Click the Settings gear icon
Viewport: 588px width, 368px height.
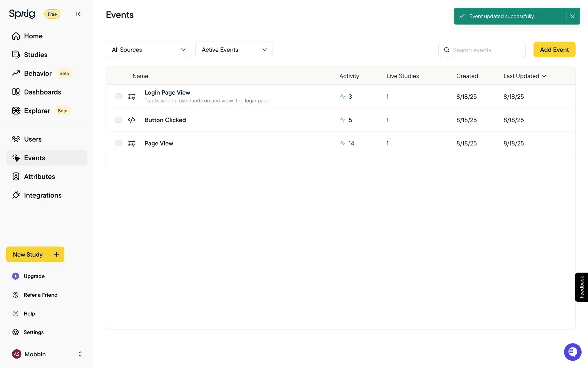pyautogui.click(x=16, y=332)
